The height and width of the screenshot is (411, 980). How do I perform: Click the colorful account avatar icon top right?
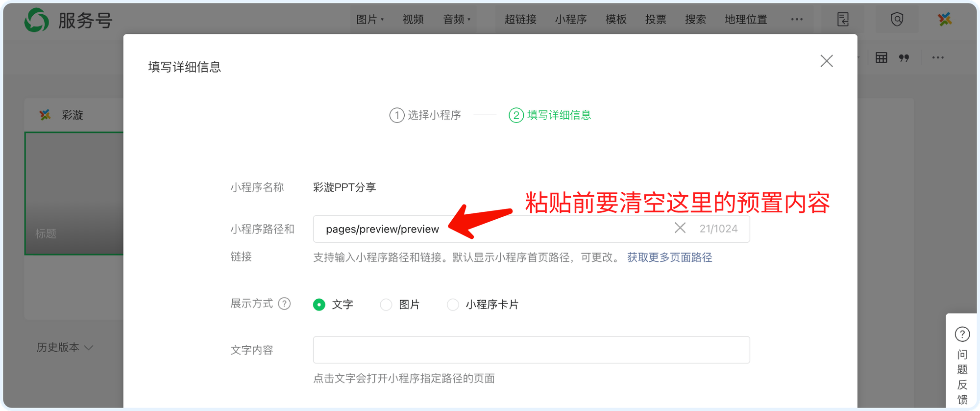click(x=945, y=20)
